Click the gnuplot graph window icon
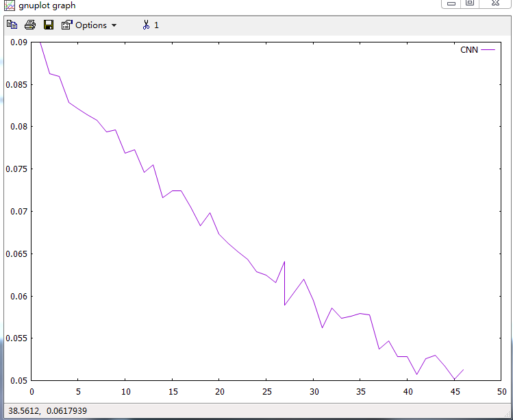The image size is (513, 420). (10, 5)
